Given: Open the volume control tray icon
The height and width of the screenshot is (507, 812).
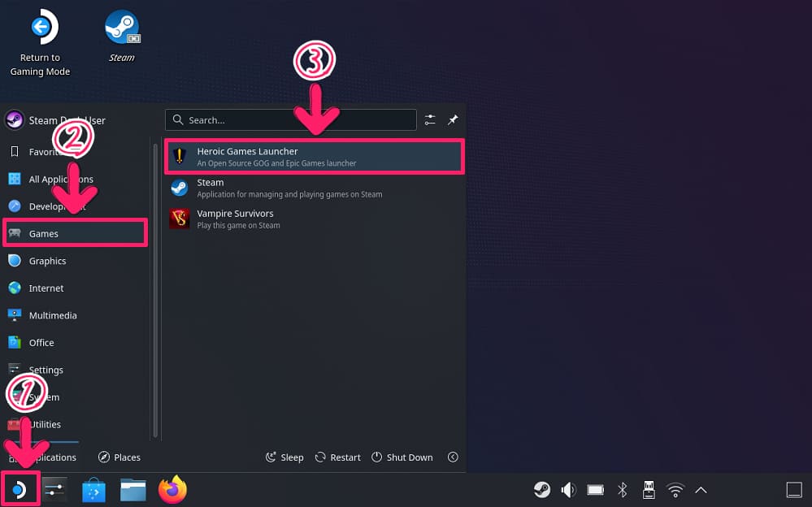Looking at the screenshot, I should pyautogui.click(x=569, y=489).
